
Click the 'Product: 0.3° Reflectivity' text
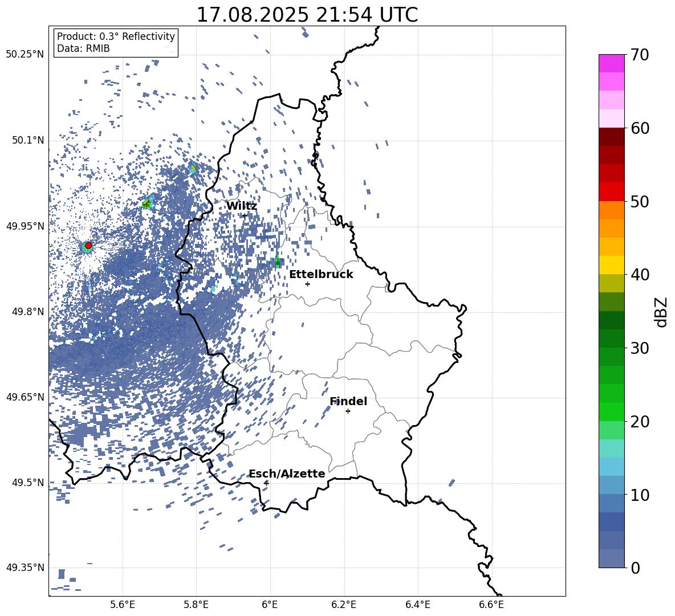coord(116,36)
